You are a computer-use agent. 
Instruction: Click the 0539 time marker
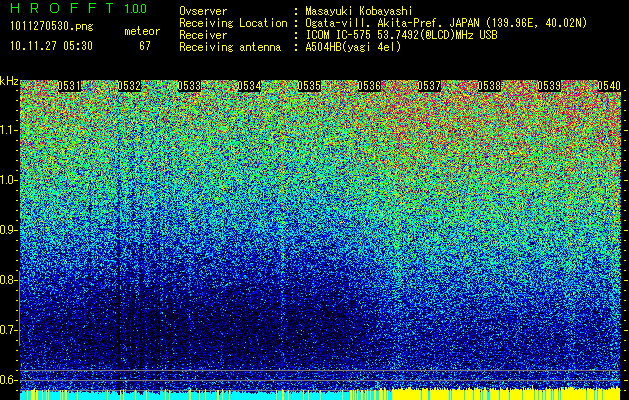549,86
